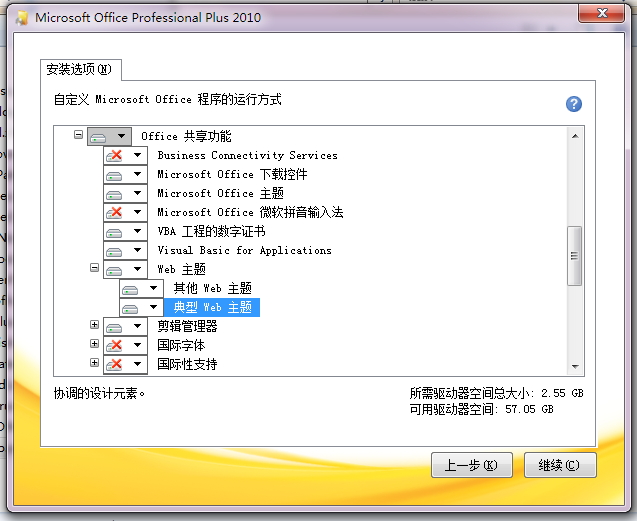Screen dimensions: 637x521
Task: Expand the 剪辑管理器 tree node
Action: click(94, 324)
